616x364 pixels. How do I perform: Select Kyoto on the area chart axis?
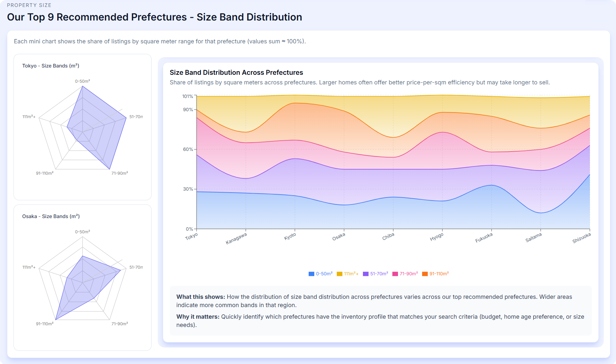[290, 237]
